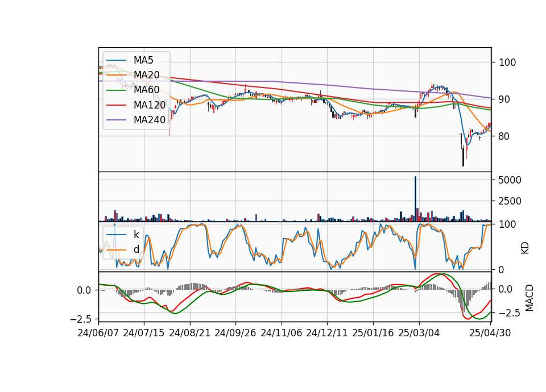Click the MA5 legend label
The width and height of the screenshot is (546, 392).
click(143, 60)
